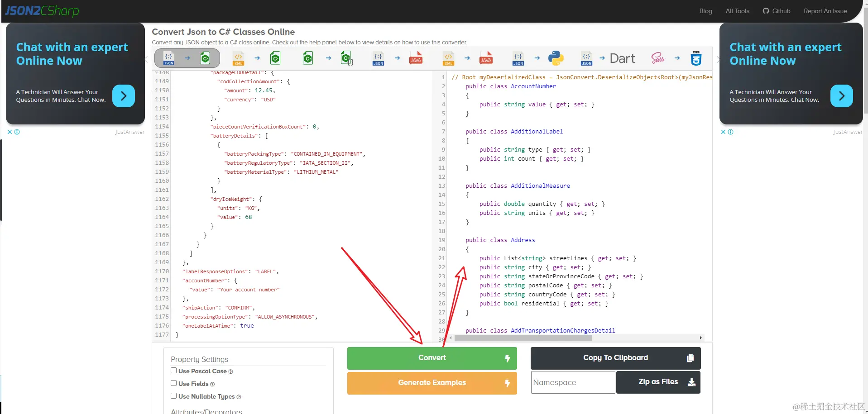Image resolution: width=868 pixels, height=414 pixels.
Task: Click 'public bool residential' line
Action: [x=544, y=304]
